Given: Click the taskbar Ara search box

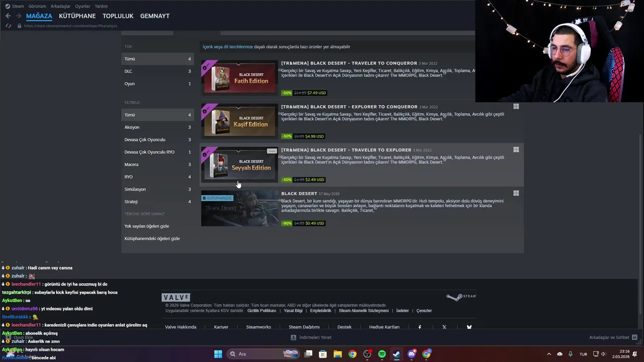Looking at the screenshot, I should [263, 354].
